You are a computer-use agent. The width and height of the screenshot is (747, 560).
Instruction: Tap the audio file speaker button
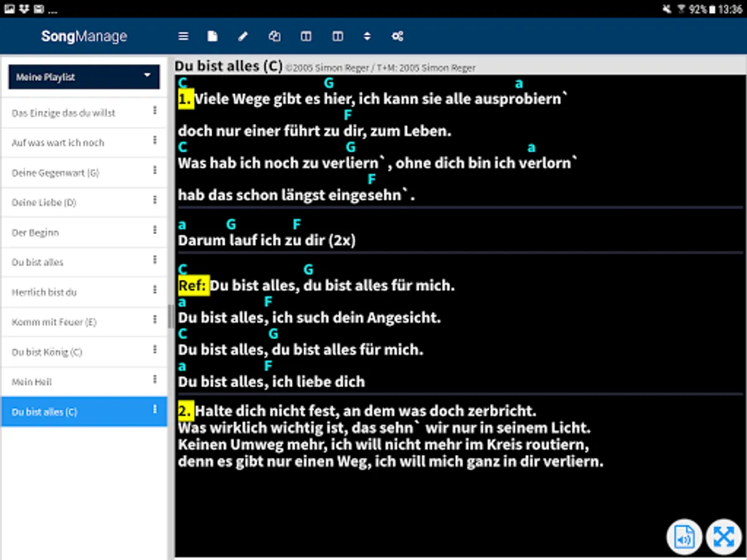click(x=685, y=536)
